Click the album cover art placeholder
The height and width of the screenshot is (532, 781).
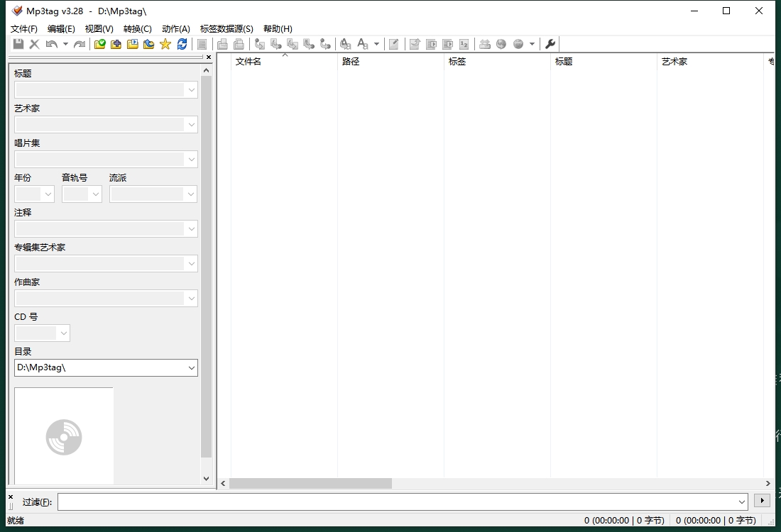(x=64, y=436)
